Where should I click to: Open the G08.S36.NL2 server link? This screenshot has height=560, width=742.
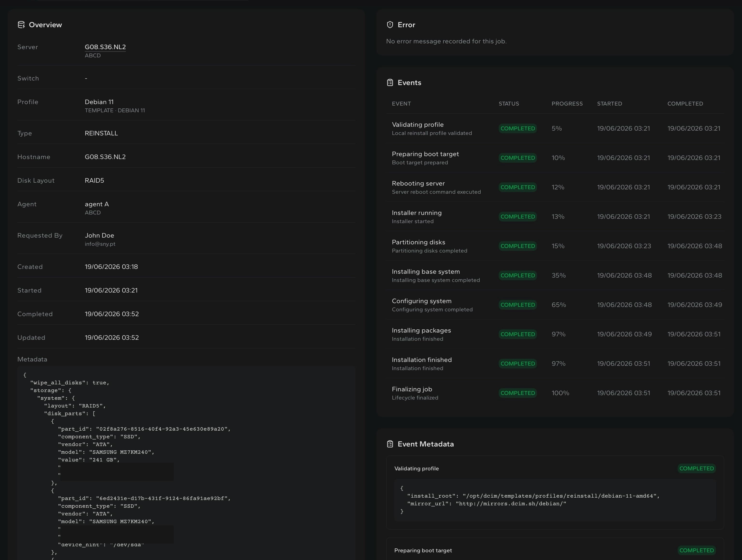(105, 47)
